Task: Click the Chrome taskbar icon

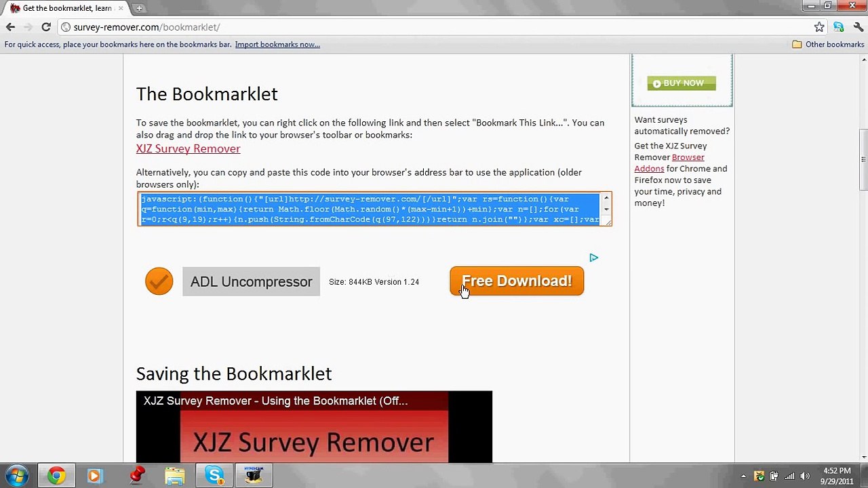Action: pyautogui.click(x=56, y=476)
